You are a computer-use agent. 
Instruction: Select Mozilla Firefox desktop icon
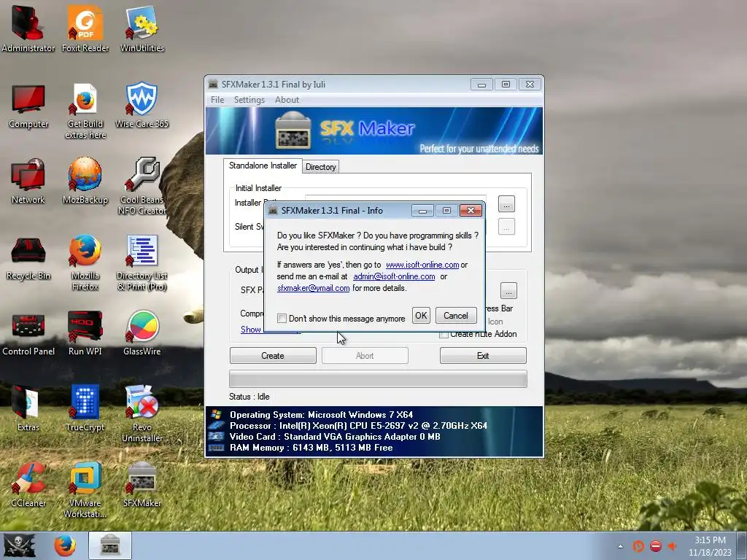click(x=85, y=262)
